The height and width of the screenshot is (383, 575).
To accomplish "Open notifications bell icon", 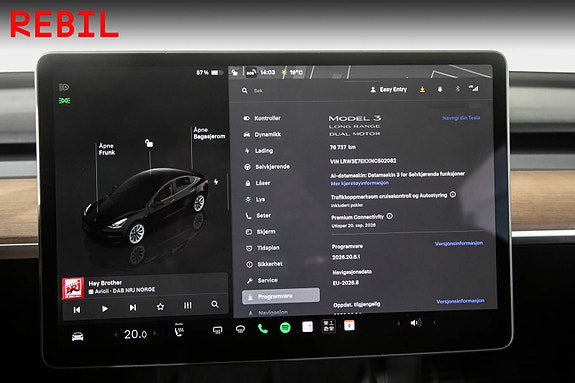I will (440, 89).
